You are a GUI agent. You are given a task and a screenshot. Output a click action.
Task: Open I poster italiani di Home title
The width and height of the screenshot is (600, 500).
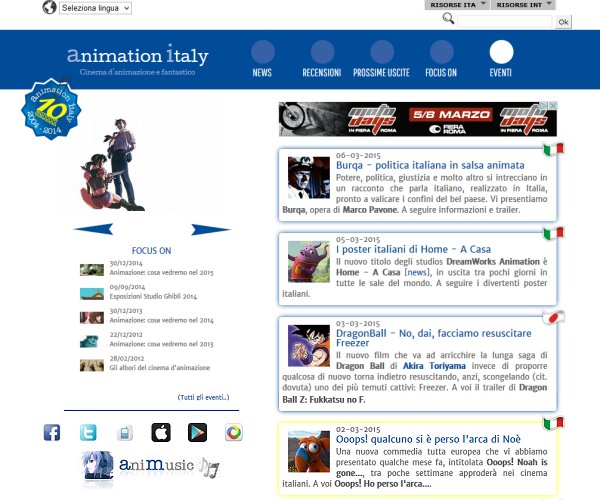coord(413,249)
